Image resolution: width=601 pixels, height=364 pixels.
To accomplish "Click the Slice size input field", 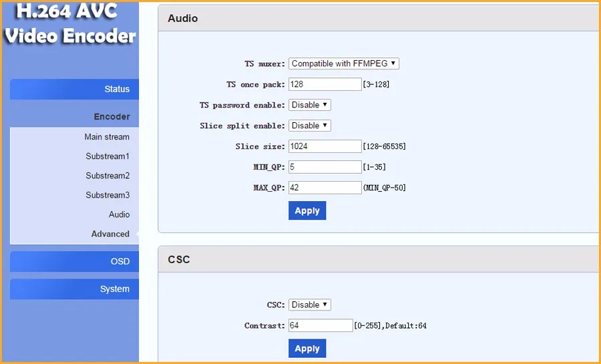I will (325, 146).
